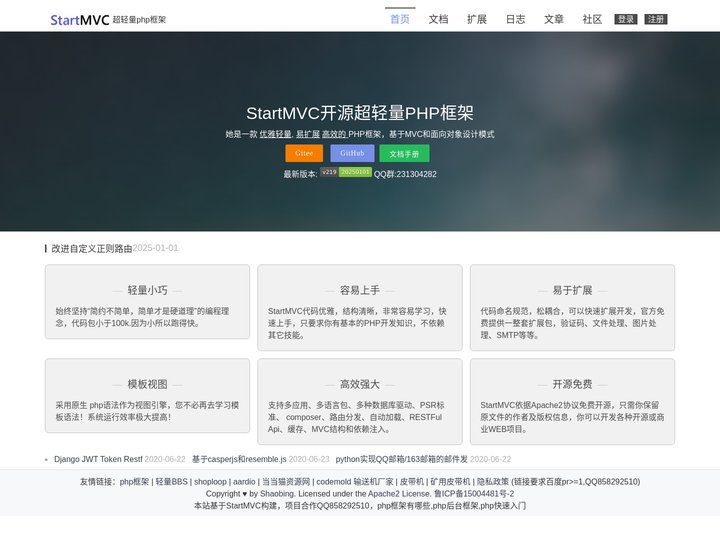Open the 鲁ICP备15004481号-2 link
The image size is (720, 540).
(x=474, y=494)
